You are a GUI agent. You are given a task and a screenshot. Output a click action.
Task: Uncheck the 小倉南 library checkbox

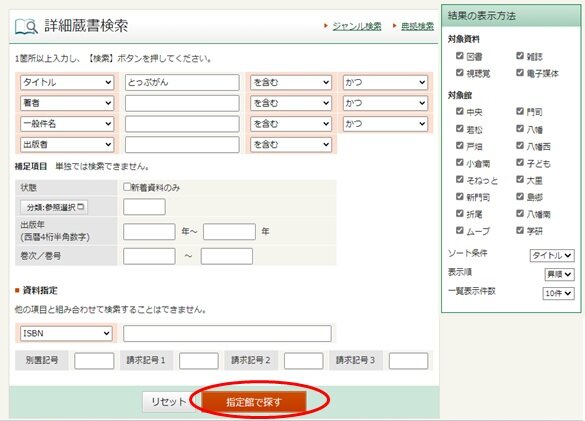point(460,162)
